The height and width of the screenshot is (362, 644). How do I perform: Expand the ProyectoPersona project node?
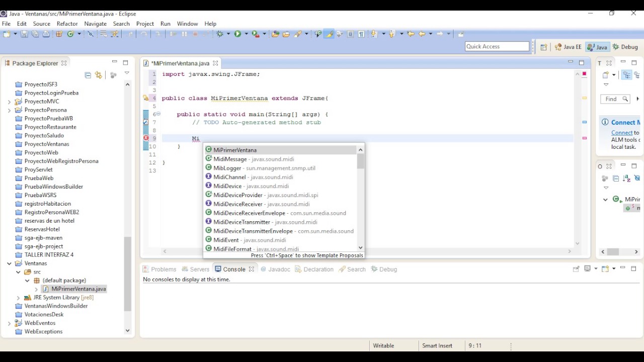tap(9, 110)
